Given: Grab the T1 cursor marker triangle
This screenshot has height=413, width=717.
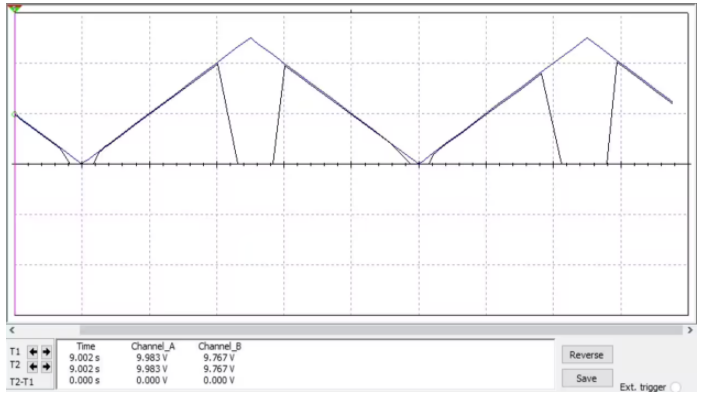Looking at the screenshot, I should coord(15,8).
